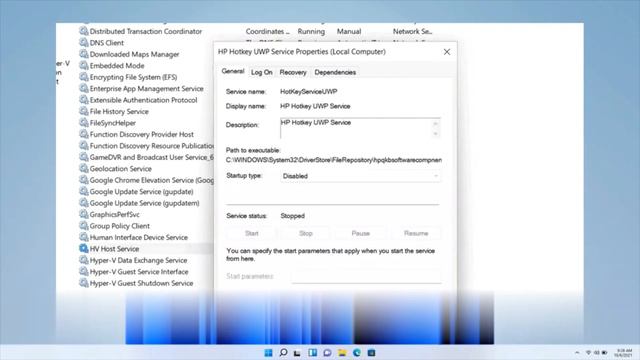
Task: Select Extensible Authentication Protocol service name
Action: [143, 100]
